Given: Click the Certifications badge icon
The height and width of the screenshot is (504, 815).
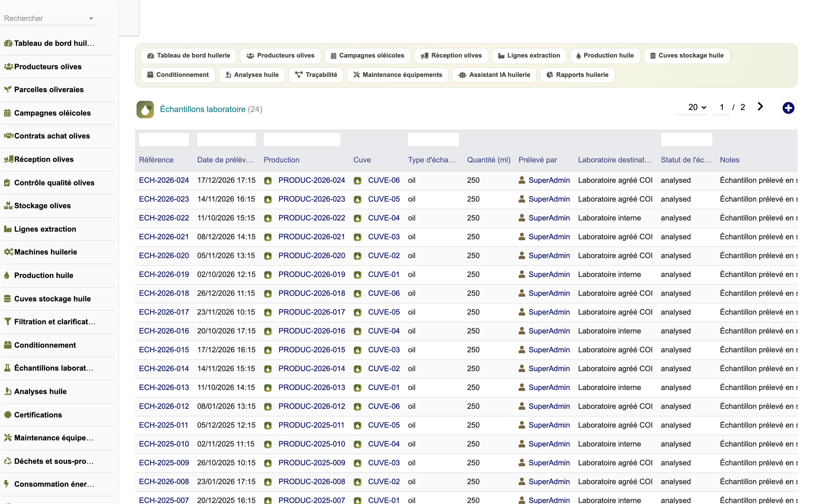Looking at the screenshot, I should [8, 415].
